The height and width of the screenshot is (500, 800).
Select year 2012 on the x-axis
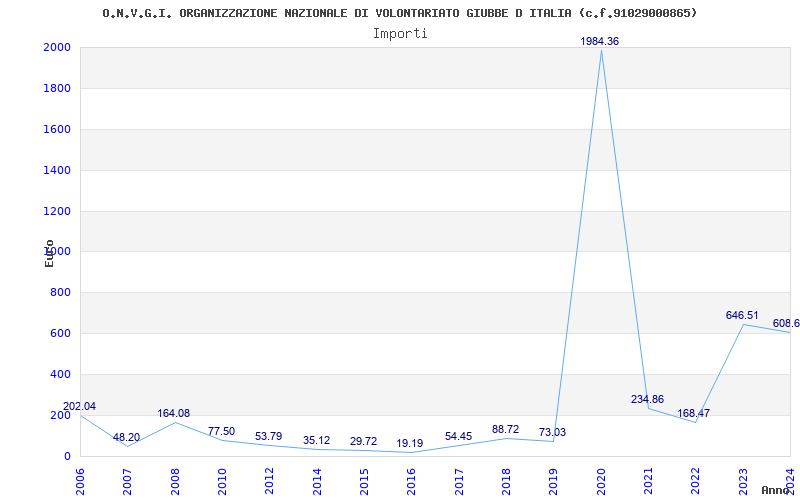pos(269,480)
